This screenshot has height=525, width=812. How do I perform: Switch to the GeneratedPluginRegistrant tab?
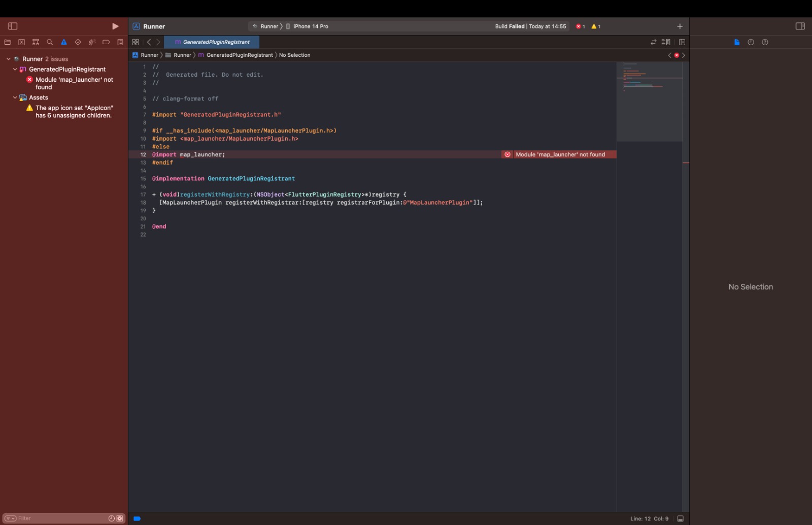tap(211, 42)
